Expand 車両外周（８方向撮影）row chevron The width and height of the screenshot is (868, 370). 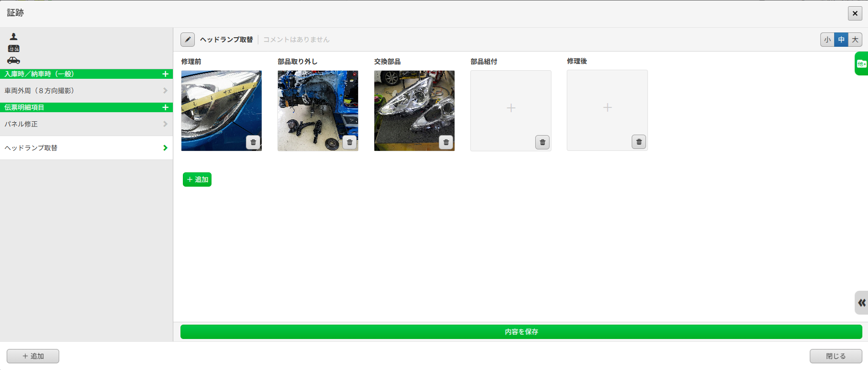pos(165,91)
